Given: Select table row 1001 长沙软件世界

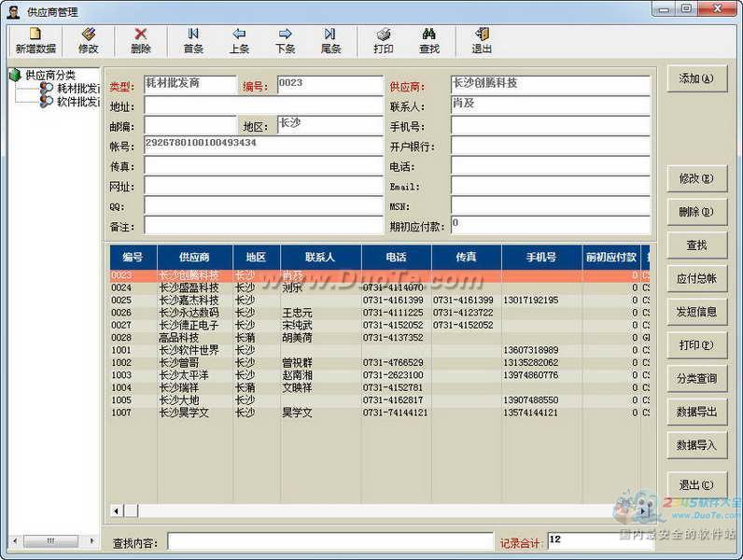Looking at the screenshot, I should 380,350.
